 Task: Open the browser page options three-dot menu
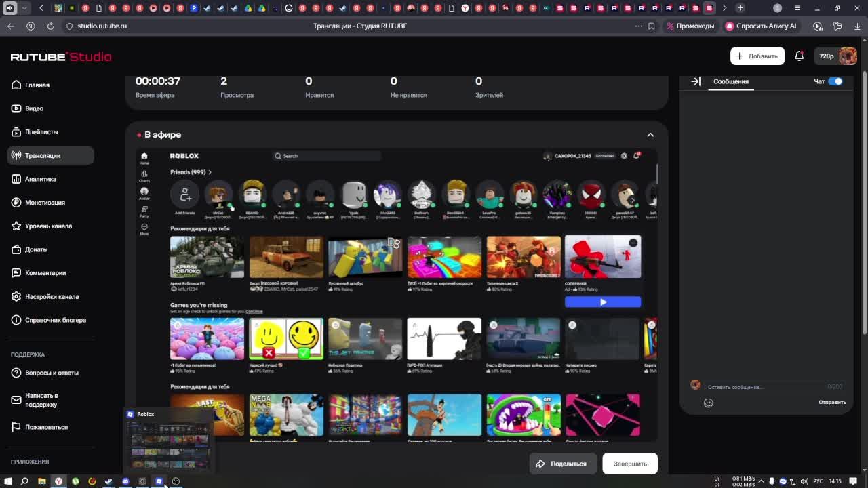[638, 26]
